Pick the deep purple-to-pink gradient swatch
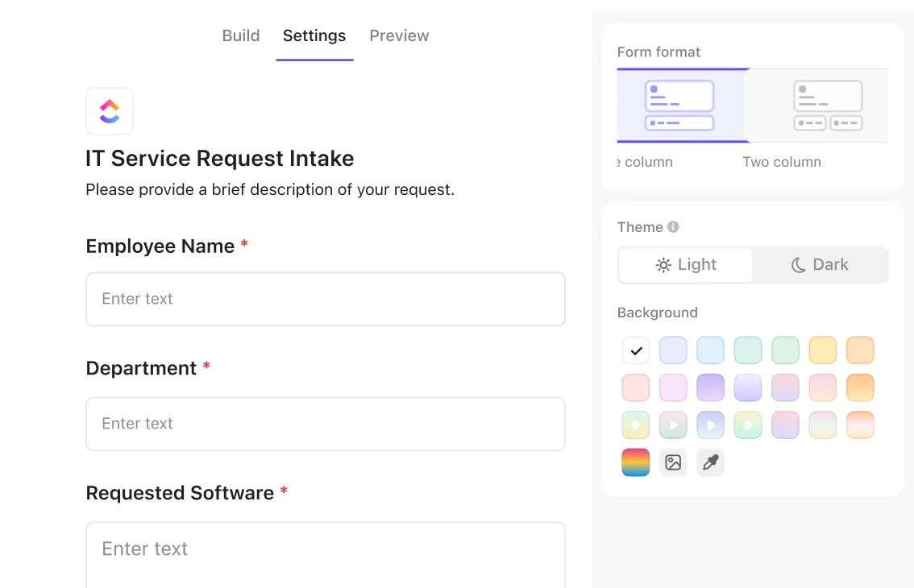914x588 pixels. point(711,388)
